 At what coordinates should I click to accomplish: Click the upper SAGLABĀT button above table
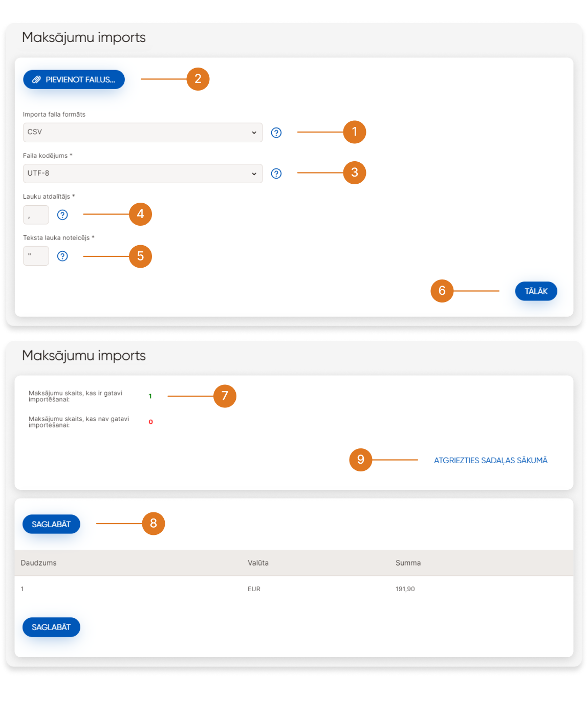coord(51,524)
